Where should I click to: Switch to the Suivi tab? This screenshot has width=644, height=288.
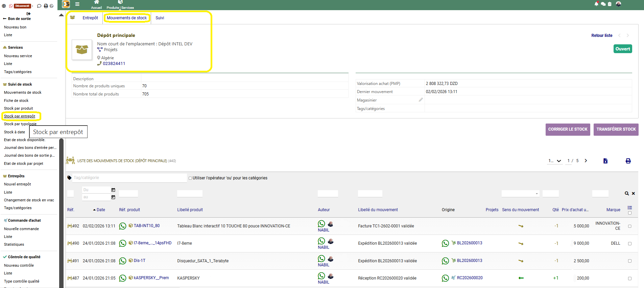(160, 18)
